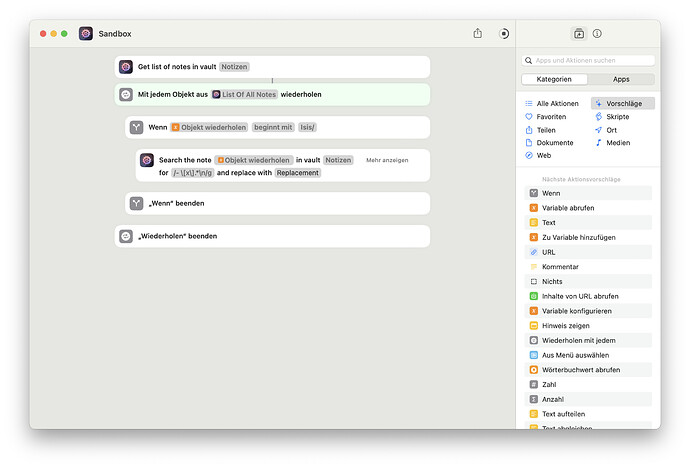This screenshot has width=690, height=468.
Task: Change the Notizen vault in Search action
Action: [x=338, y=160]
